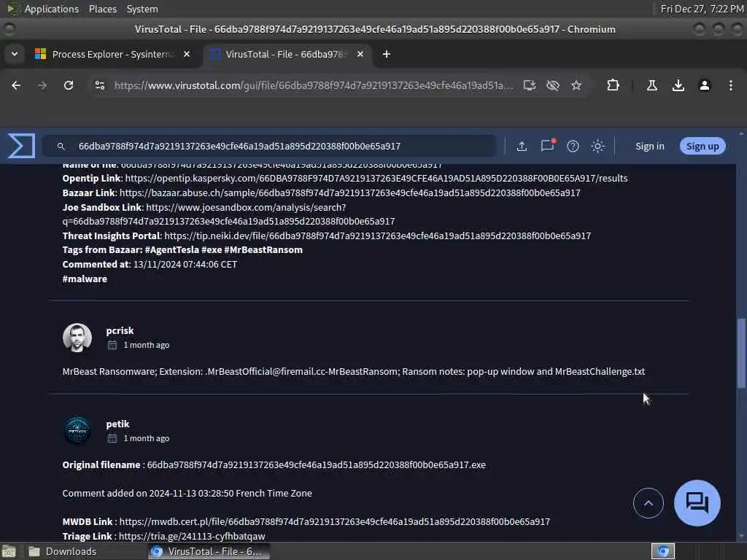The width and height of the screenshot is (747, 560).
Task: Switch to Process Explorer - Sysinternals tab
Action: pyautogui.click(x=113, y=54)
